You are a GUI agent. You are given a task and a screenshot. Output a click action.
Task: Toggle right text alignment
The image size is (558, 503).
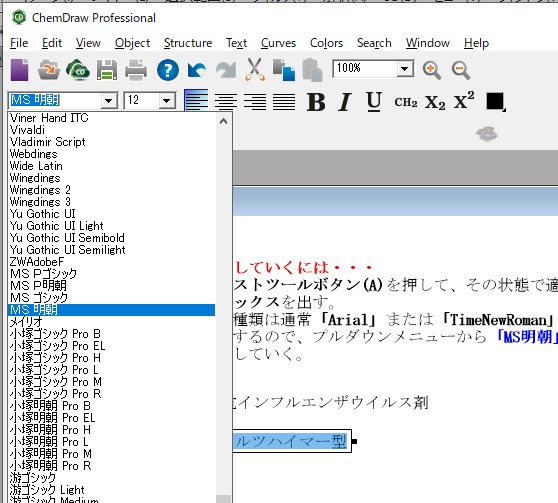click(255, 101)
